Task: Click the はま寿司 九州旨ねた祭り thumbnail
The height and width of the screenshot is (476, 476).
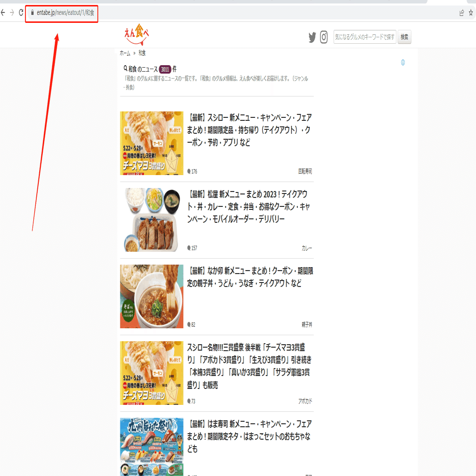Action: (152, 447)
